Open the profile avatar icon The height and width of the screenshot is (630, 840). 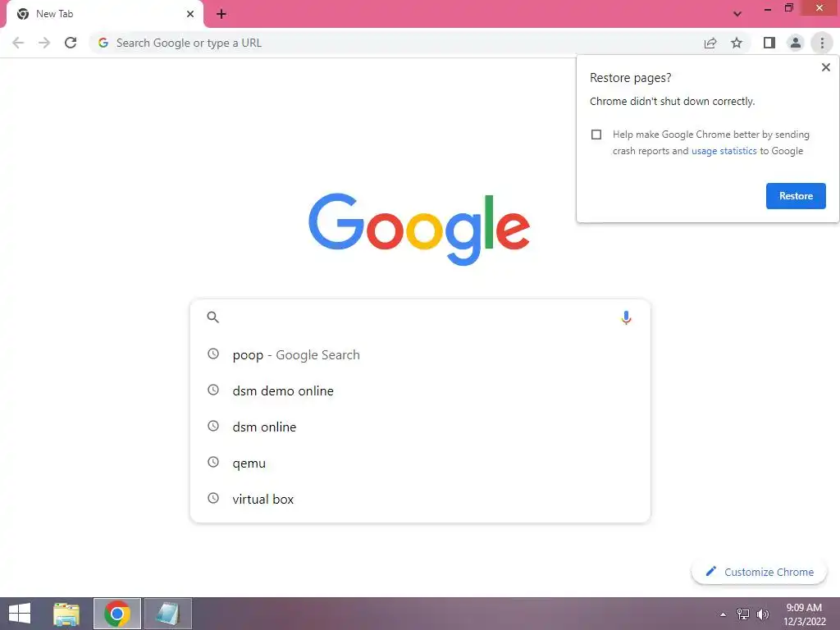click(796, 43)
